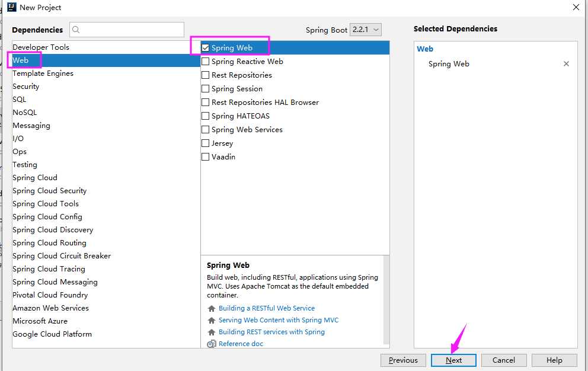Click the search magnifier icon in Dependencies field

[x=76, y=30]
